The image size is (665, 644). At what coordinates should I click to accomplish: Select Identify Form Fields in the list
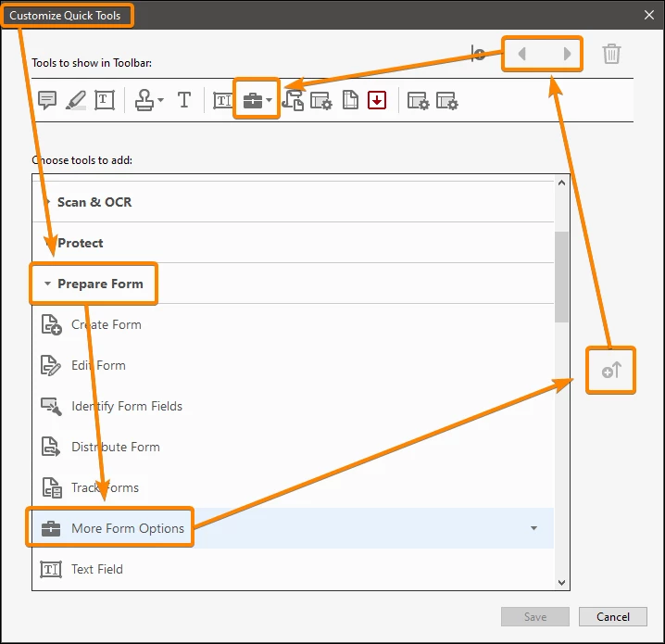pyautogui.click(x=293, y=406)
